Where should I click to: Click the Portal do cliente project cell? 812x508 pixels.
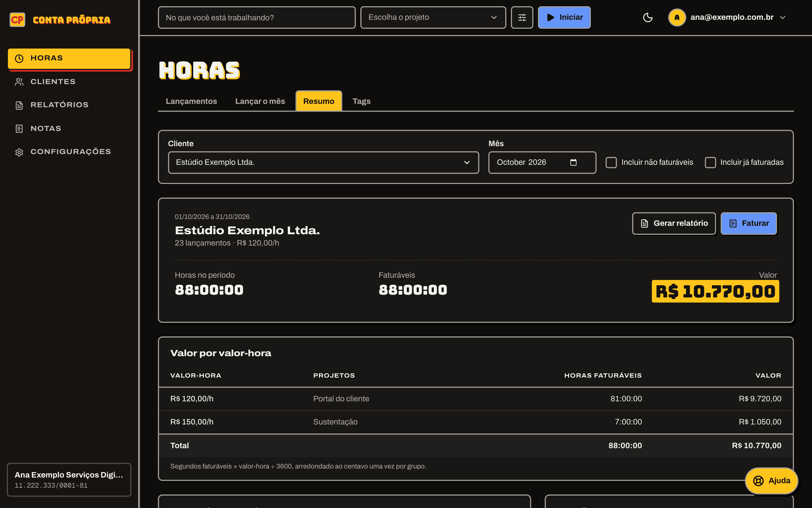pyautogui.click(x=341, y=399)
